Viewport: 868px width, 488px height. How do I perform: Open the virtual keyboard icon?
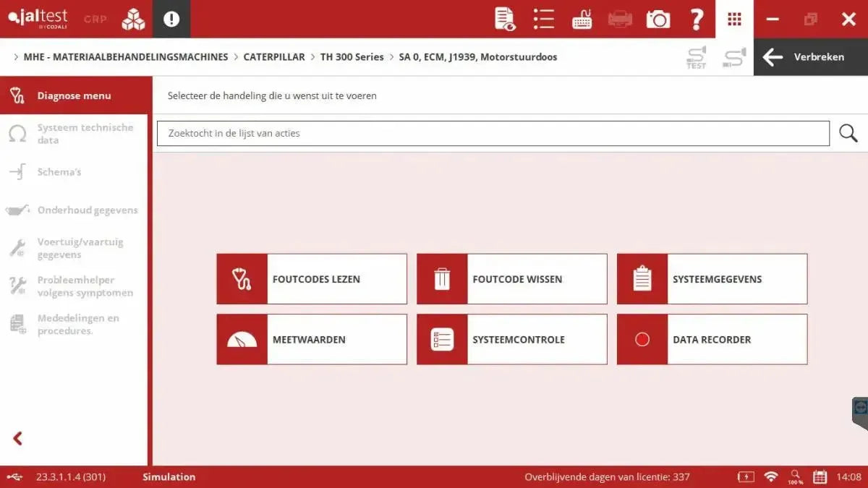tap(582, 19)
